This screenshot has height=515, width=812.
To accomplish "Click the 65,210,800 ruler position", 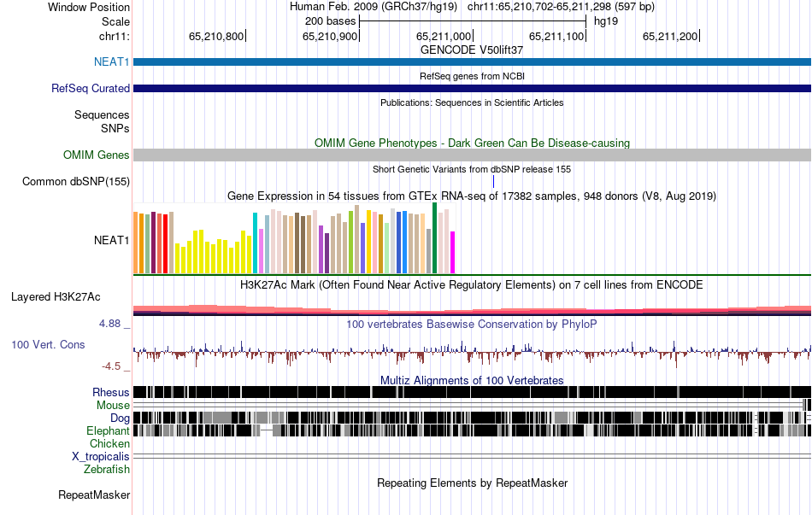I will 216,36.
